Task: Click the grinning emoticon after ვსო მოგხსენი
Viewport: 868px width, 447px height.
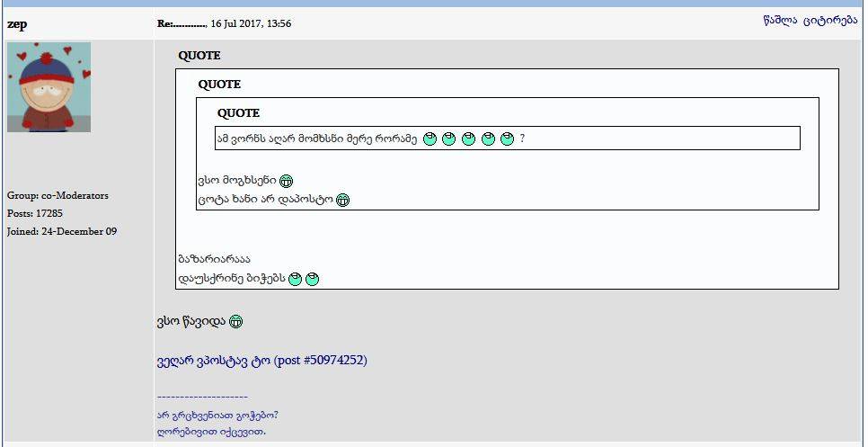Action: click(x=286, y=181)
